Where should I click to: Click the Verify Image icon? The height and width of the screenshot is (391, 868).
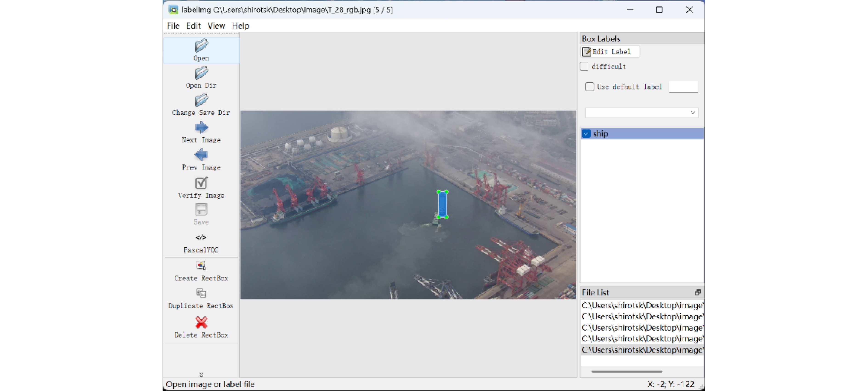point(201,183)
